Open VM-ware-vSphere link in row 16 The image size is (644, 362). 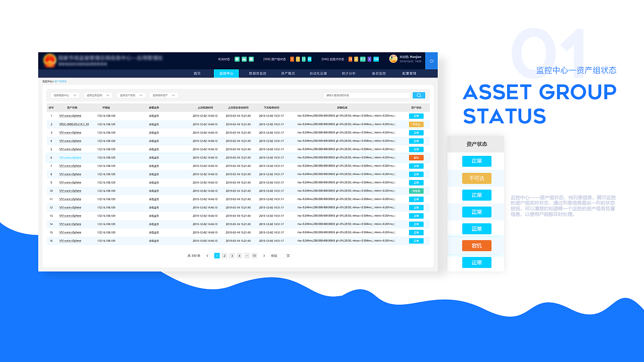coord(70,241)
